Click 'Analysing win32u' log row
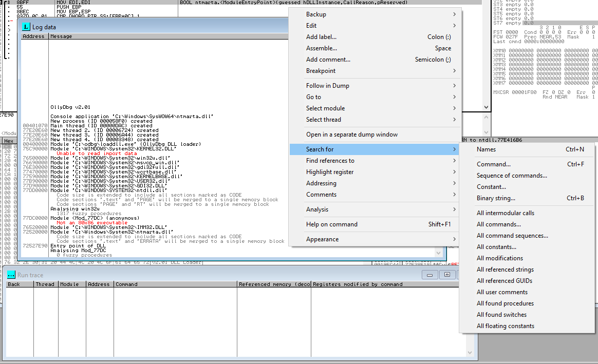The height and width of the screenshot is (364, 598). click(x=75, y=209)
